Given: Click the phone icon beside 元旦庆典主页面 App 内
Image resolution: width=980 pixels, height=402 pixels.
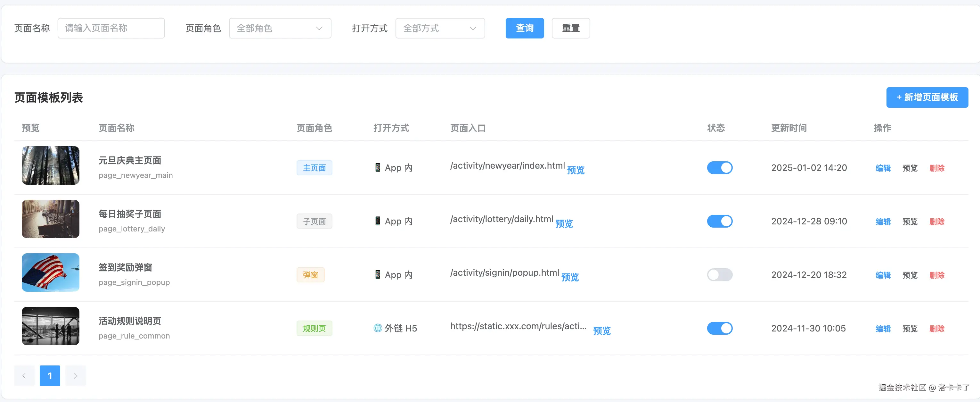Looking at the screenshot, I should [x=377, y=167].
